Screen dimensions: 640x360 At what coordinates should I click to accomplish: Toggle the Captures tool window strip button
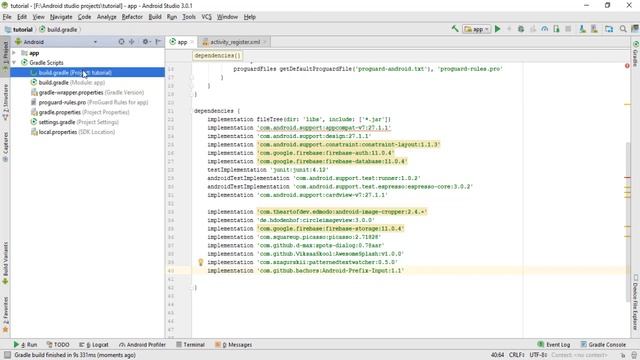(x=5, y=147)
